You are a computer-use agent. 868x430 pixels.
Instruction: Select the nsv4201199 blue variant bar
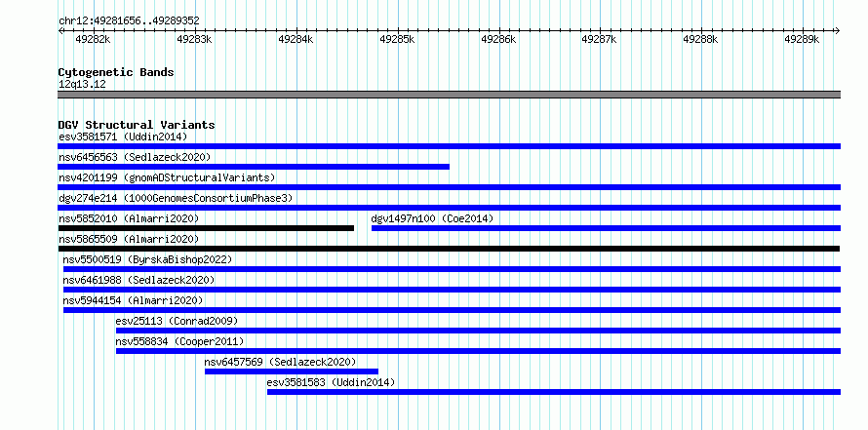pos(449,187)
